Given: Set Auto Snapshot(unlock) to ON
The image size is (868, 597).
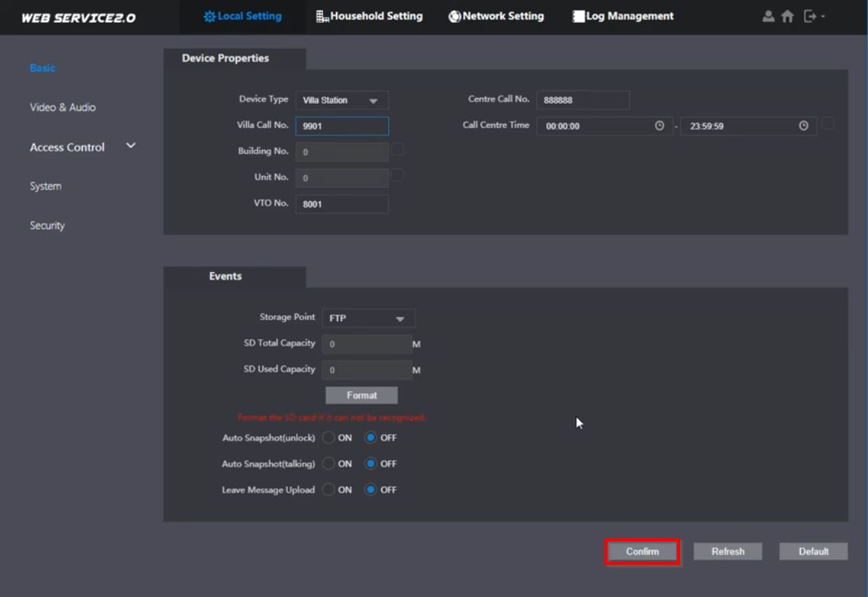Looking at the screenshot, I should (329, 438).
